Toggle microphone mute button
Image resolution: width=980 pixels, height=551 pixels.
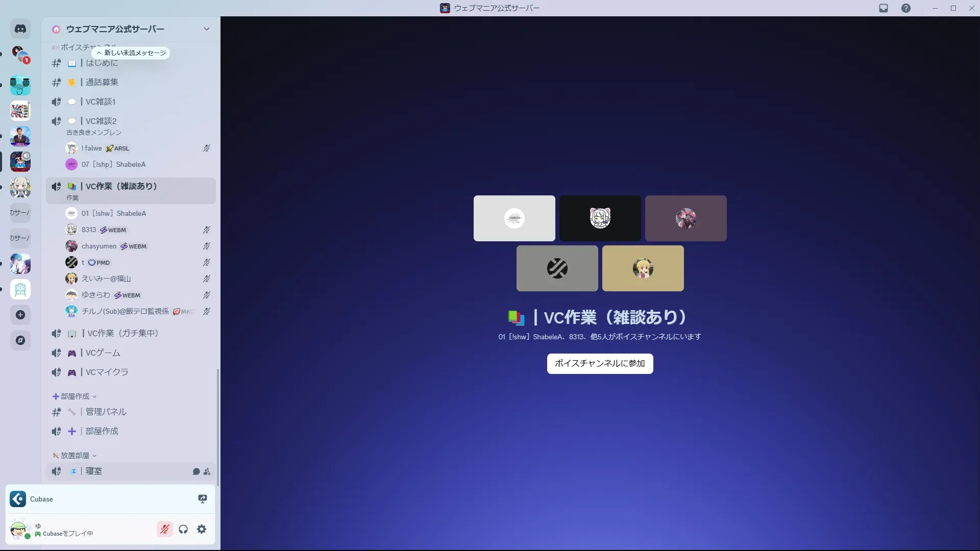point(164,529)
